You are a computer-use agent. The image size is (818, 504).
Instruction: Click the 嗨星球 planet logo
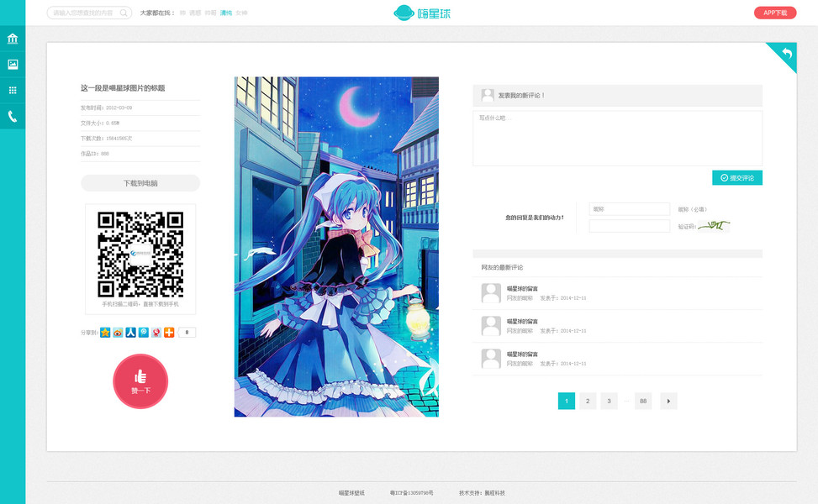(x=421, y=13)
